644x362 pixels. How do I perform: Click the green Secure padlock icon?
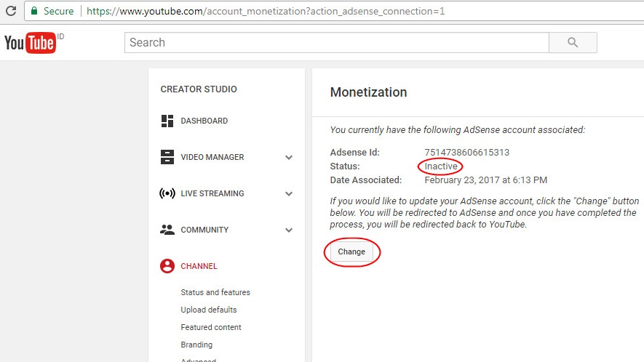click(x=34, y=11)
